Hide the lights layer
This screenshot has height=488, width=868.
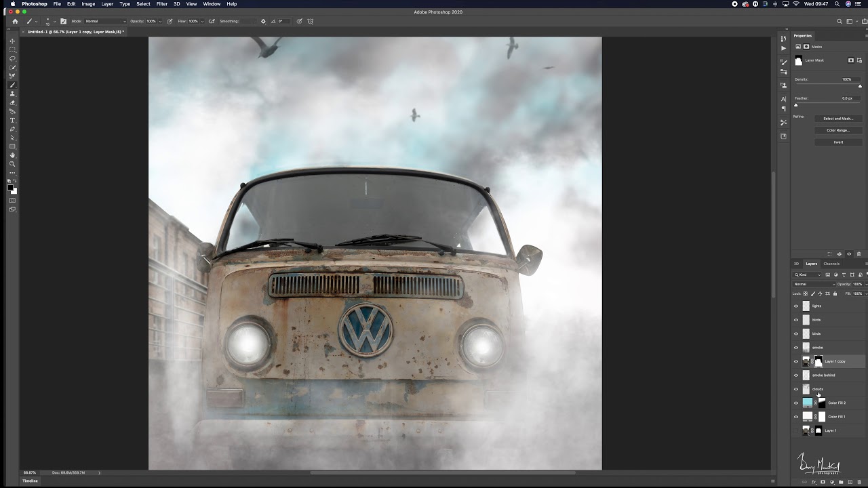[796, 306]
